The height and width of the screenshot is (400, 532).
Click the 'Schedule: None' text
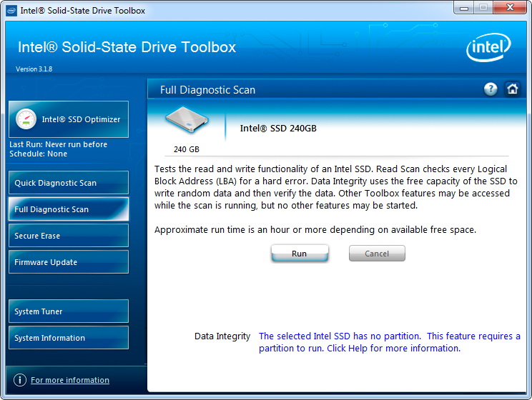click(x=39, y=154)
